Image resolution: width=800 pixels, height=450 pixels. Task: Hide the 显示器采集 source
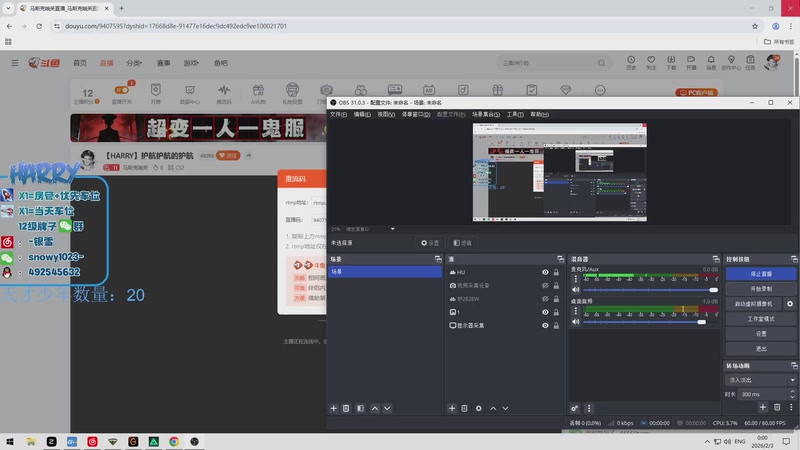(545, 326)
